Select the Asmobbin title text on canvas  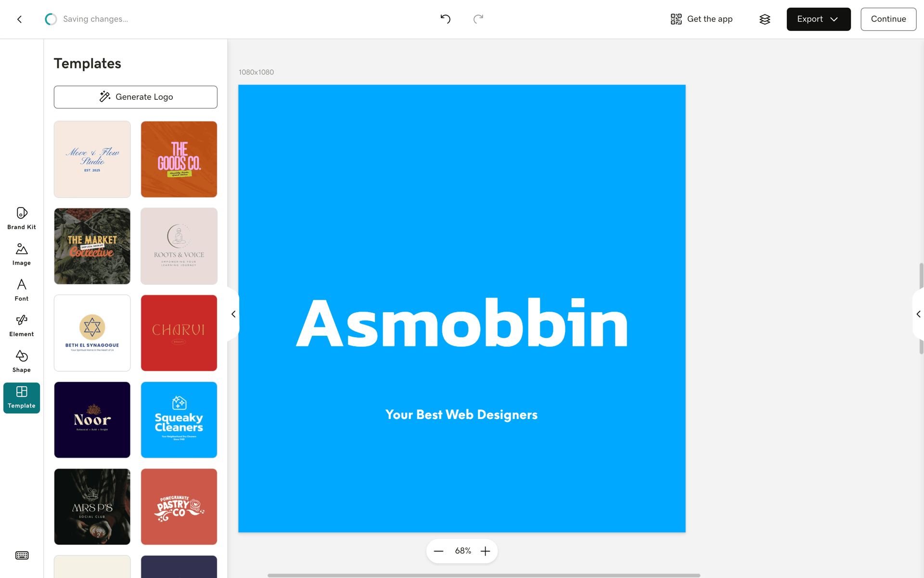[x=462, y=323]
